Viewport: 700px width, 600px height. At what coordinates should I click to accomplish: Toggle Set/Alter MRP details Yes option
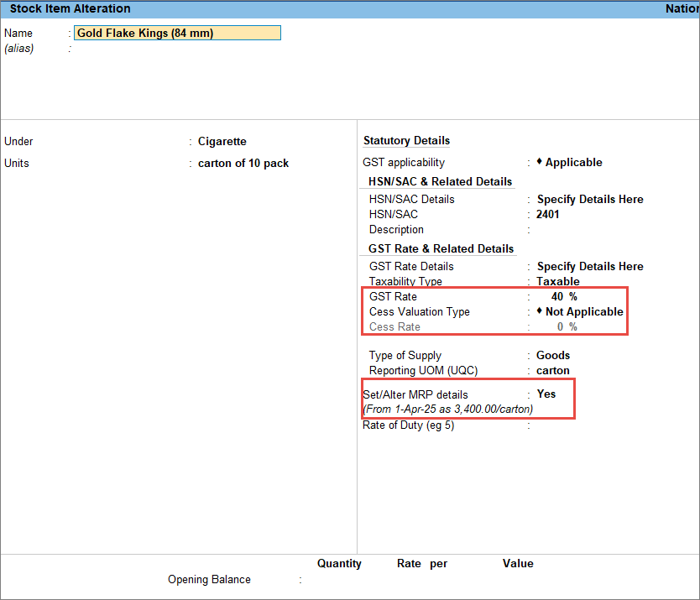coord(546,394)
